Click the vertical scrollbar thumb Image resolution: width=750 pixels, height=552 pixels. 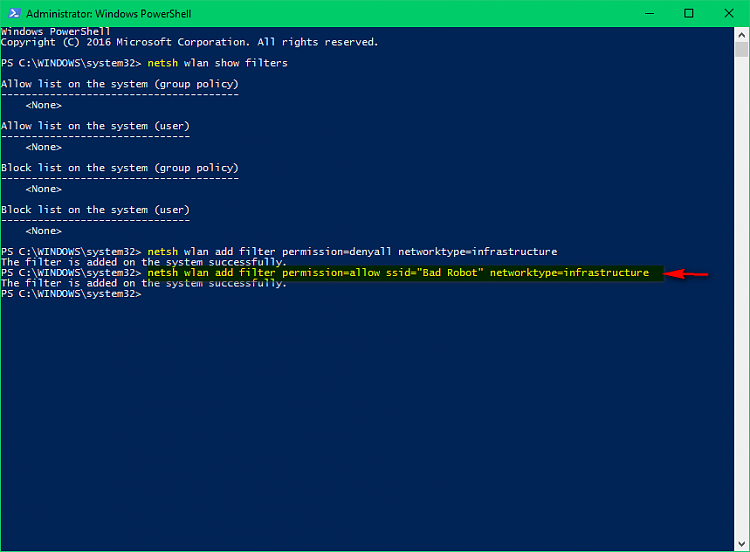pos(741,49)
